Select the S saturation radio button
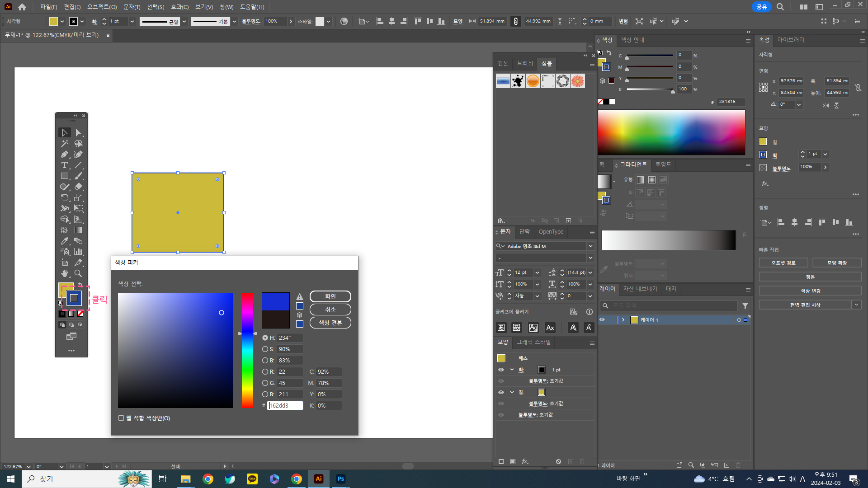This screenshot has width=868, height=488. point(265,349)
